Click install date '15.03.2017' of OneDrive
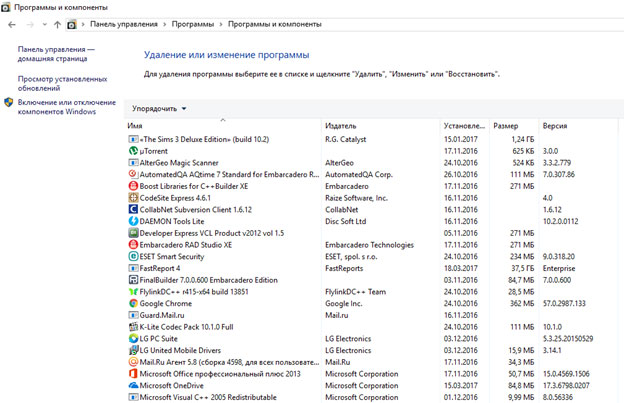The image size is (624, 403). click(x=460, y=385)
